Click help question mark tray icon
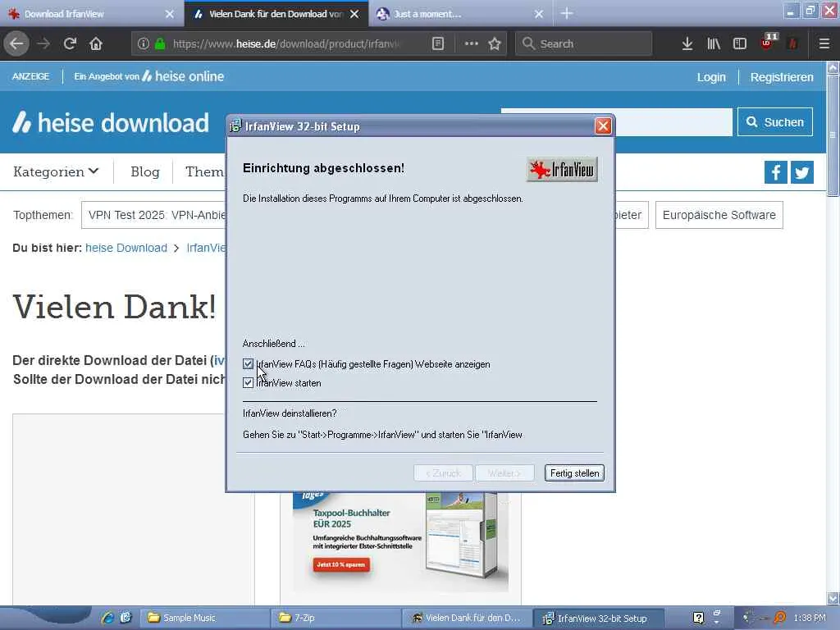 tap(698, 618)
